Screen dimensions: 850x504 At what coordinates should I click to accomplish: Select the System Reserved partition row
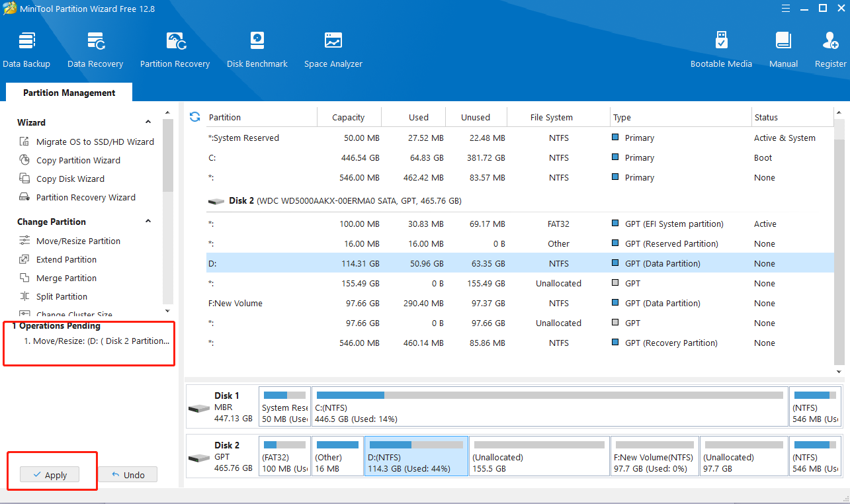[520, 138]
